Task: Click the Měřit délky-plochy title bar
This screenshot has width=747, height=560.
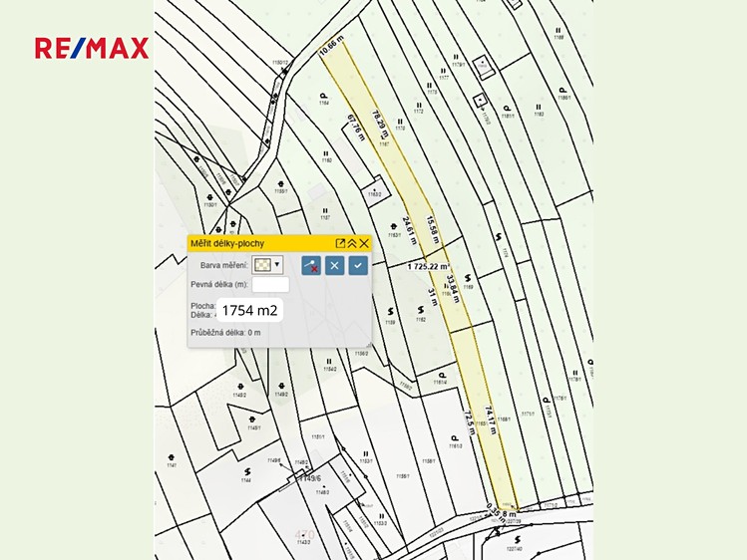Action: 279,243
